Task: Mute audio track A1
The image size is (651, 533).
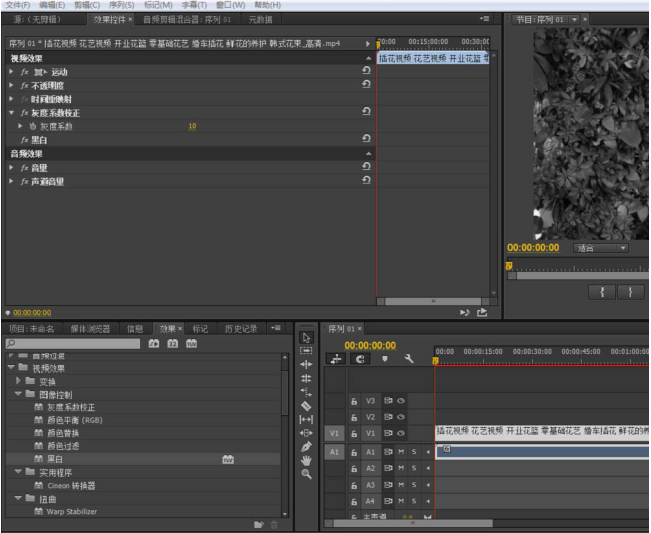Action: (x=401, y=452)
